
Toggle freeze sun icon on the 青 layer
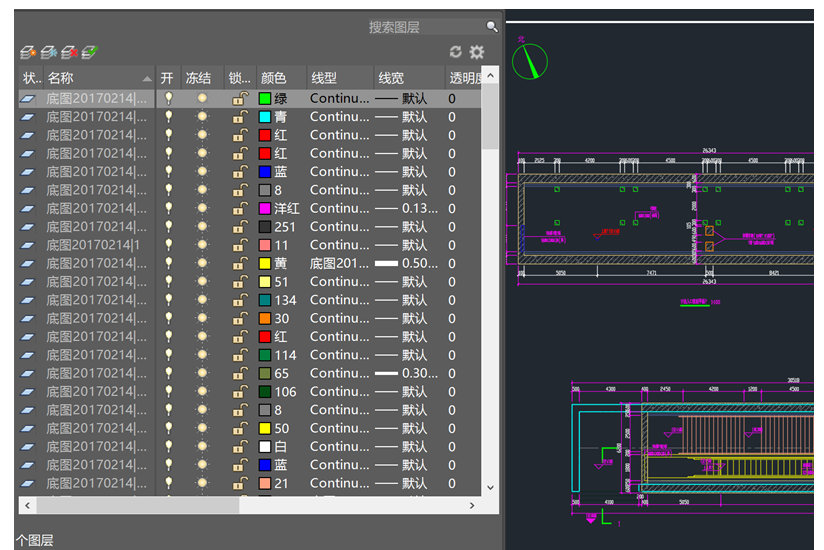pos(202,117)
